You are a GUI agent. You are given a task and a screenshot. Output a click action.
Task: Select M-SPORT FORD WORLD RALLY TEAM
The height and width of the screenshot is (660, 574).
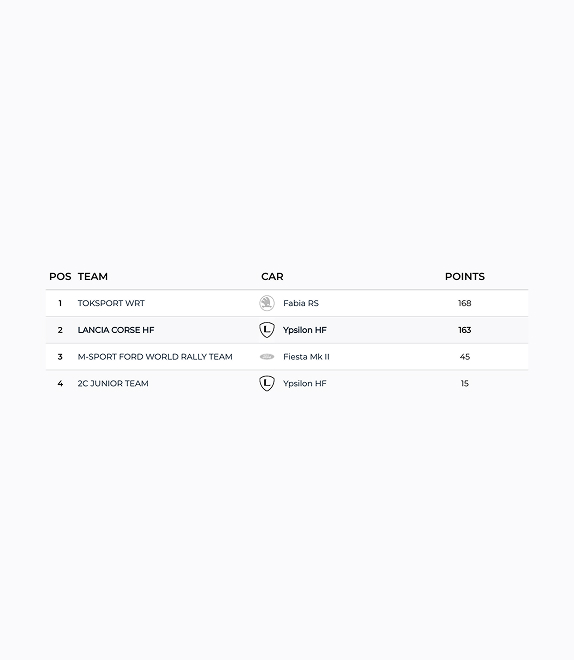pos(155,357)
